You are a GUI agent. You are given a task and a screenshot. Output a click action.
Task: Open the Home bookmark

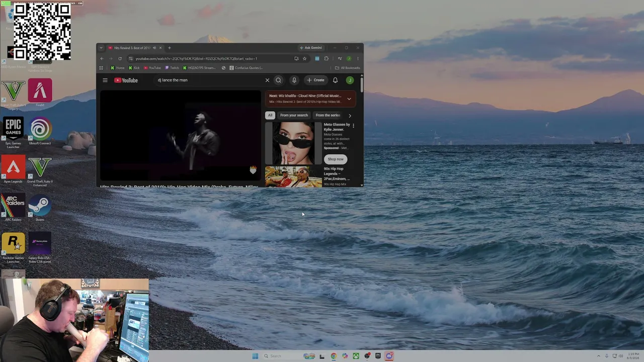coord(118,68)
